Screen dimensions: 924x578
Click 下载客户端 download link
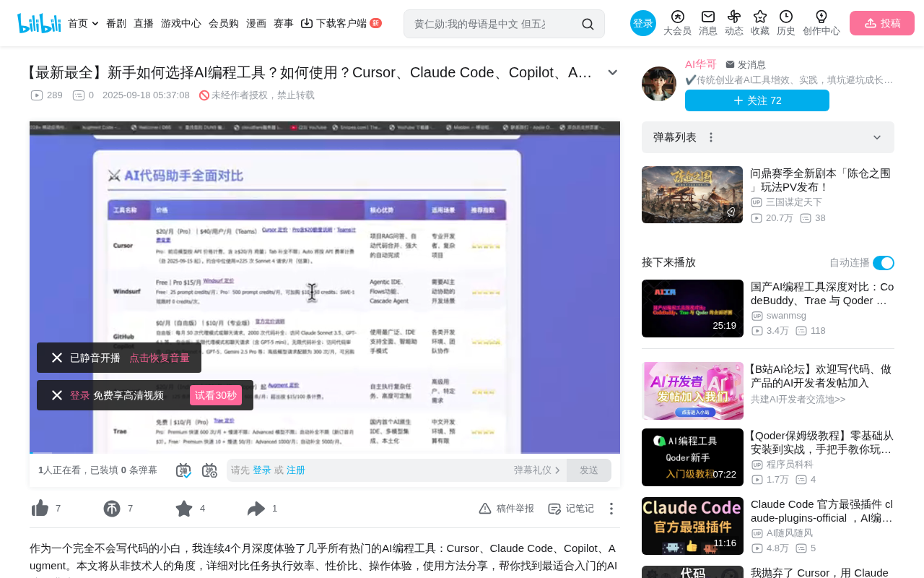point(341,23)
